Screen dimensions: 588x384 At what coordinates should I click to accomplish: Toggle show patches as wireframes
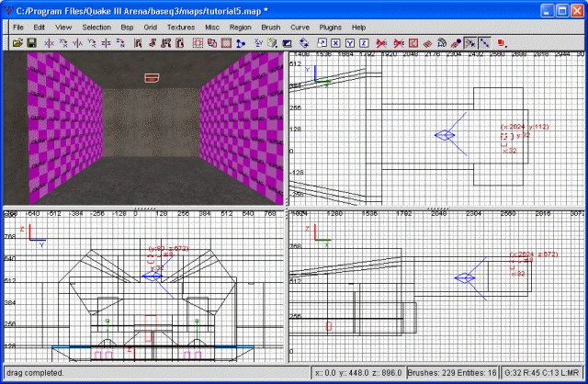(427, 43)
